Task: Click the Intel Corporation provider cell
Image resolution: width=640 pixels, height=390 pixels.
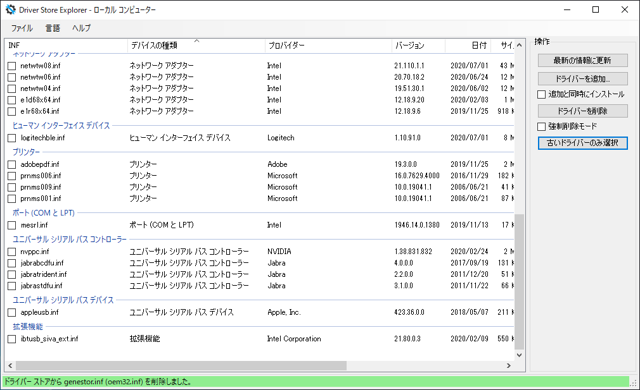Action: point(294,339)
